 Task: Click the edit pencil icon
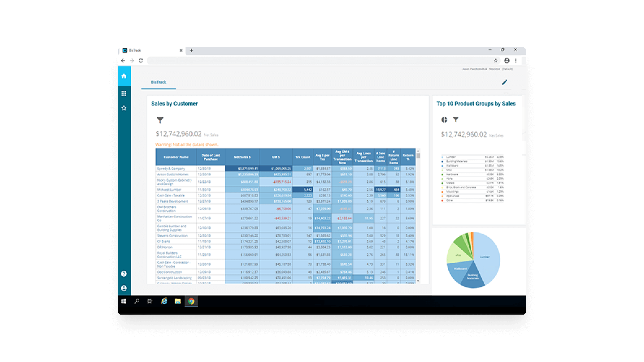coord(504,82)
